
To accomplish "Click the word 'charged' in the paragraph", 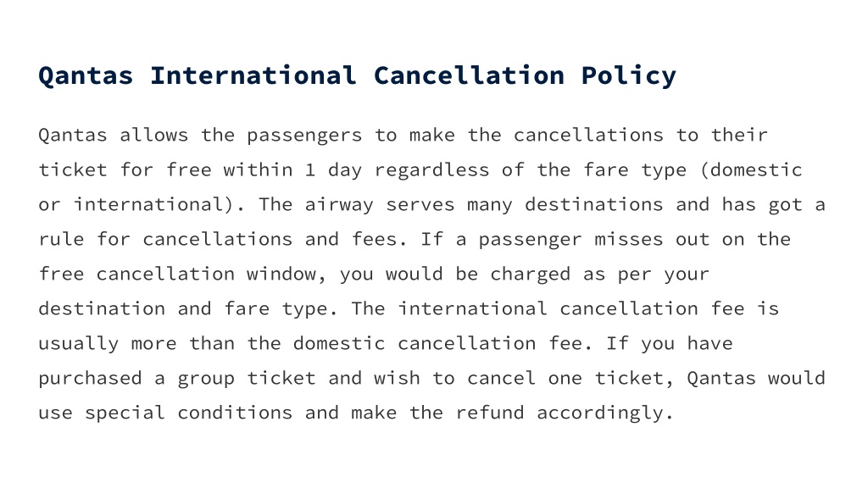I will (x=530, y=274).
